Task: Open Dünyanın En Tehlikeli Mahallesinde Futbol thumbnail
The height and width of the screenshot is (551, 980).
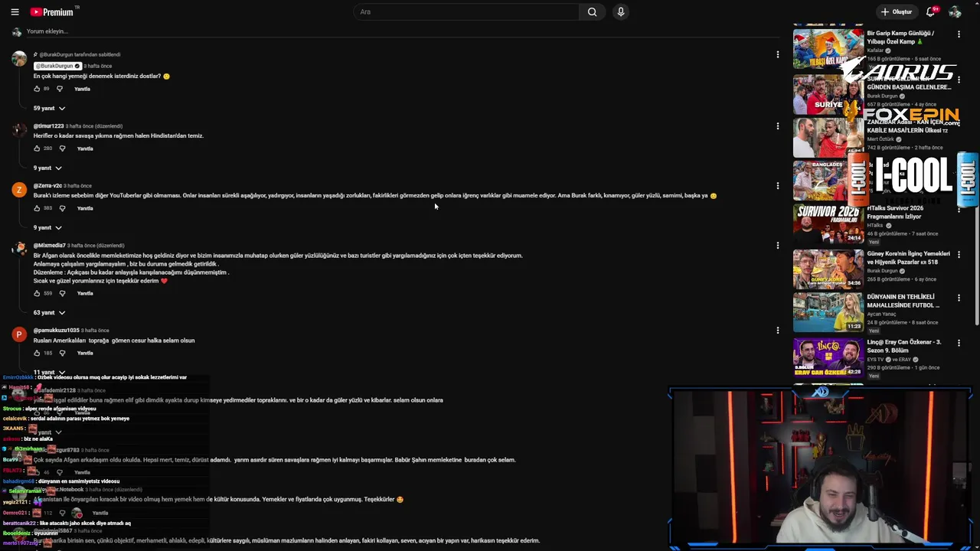Action: click(x=828, y=312)
